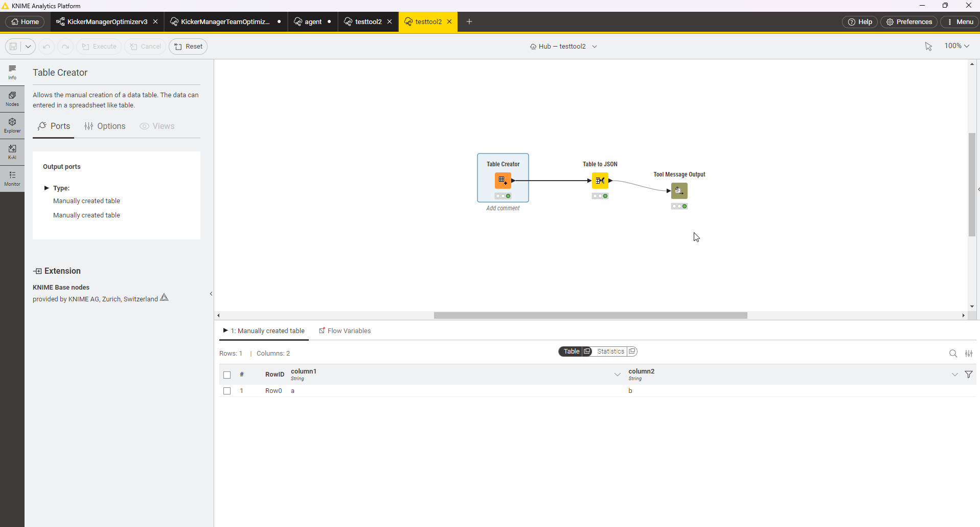Close the KickerManagerOptimizerv3 tab

tap(155, 22)
